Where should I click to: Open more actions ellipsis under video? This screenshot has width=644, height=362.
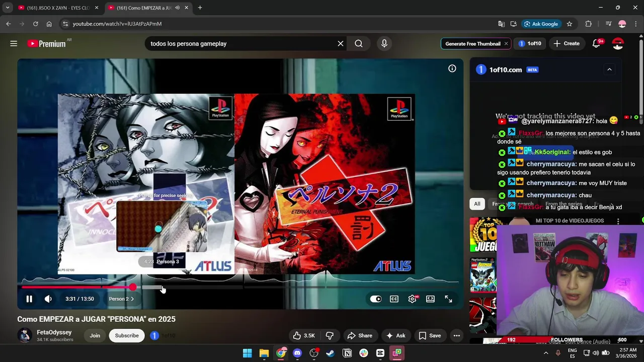point(457,335)
